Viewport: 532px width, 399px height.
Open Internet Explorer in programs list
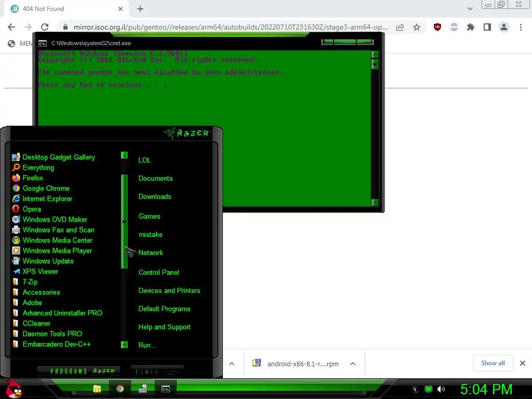[x=42, y=199]
